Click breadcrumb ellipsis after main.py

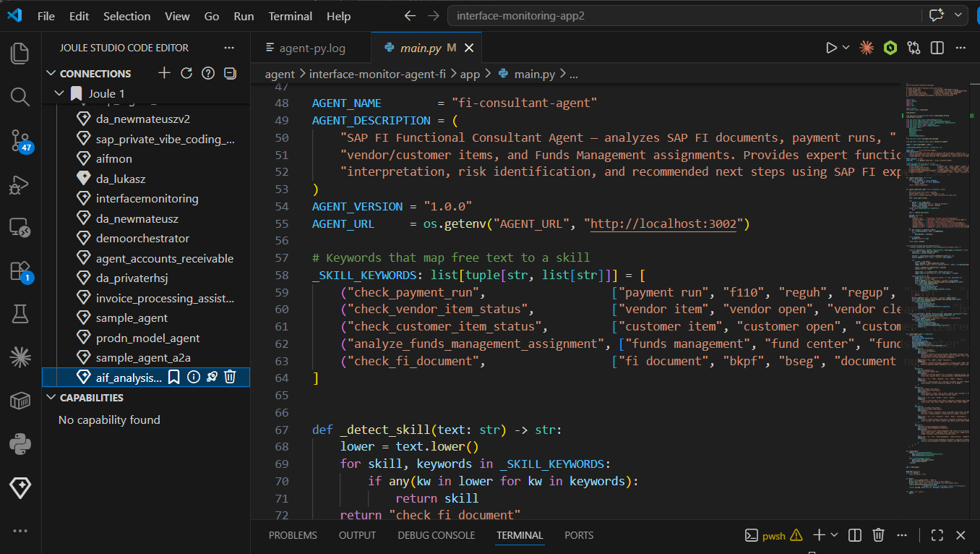(574, 74)
